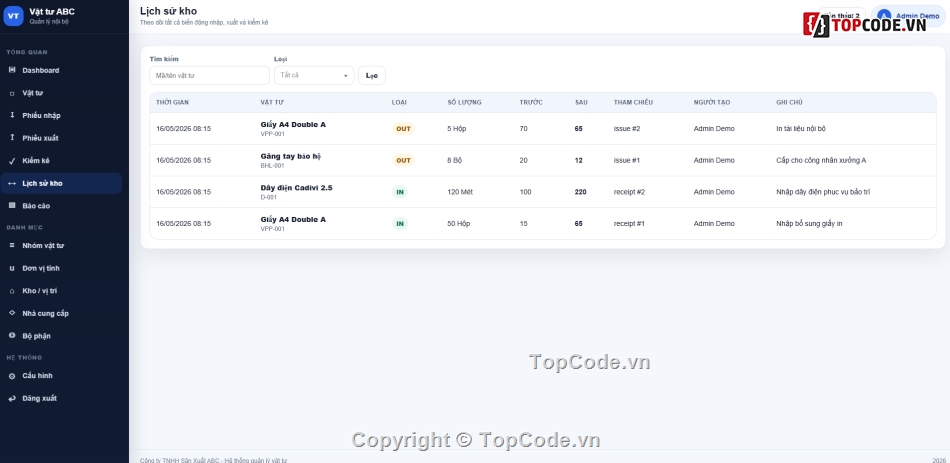Image resolution: width=950 pixels, height=463 pixels.
Task: Click the before value 100
Action: click(525, 192)
